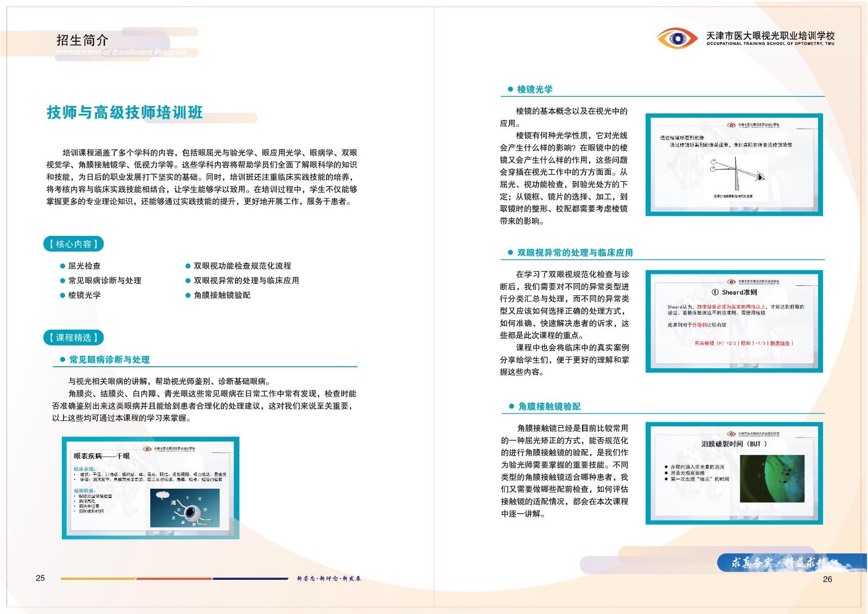
Task: Click the school eye logo icon
Action: 677,39
